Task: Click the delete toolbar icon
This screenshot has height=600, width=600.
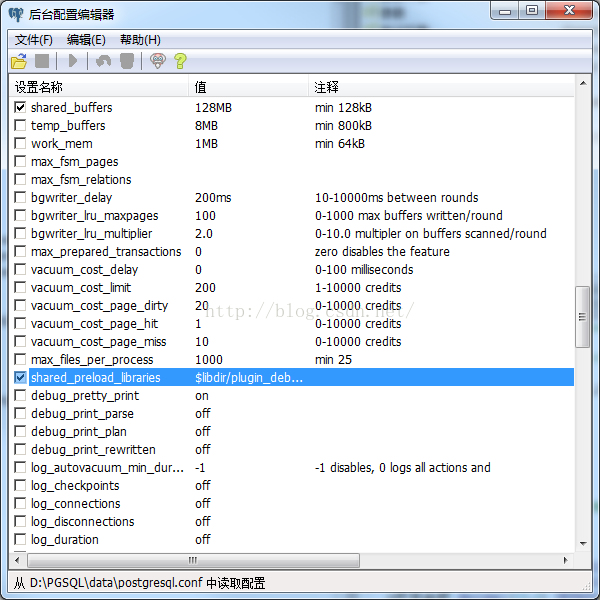Action: click(127, 61)
